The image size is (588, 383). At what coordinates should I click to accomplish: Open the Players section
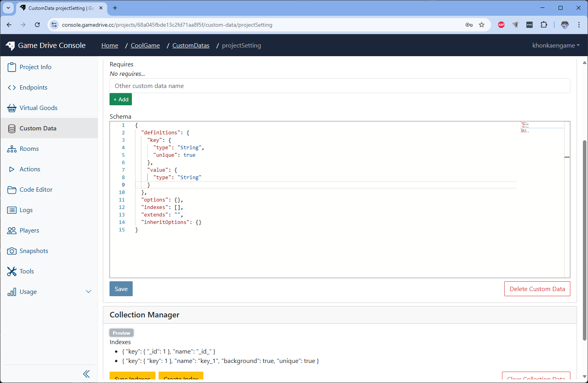pos(29,230)
